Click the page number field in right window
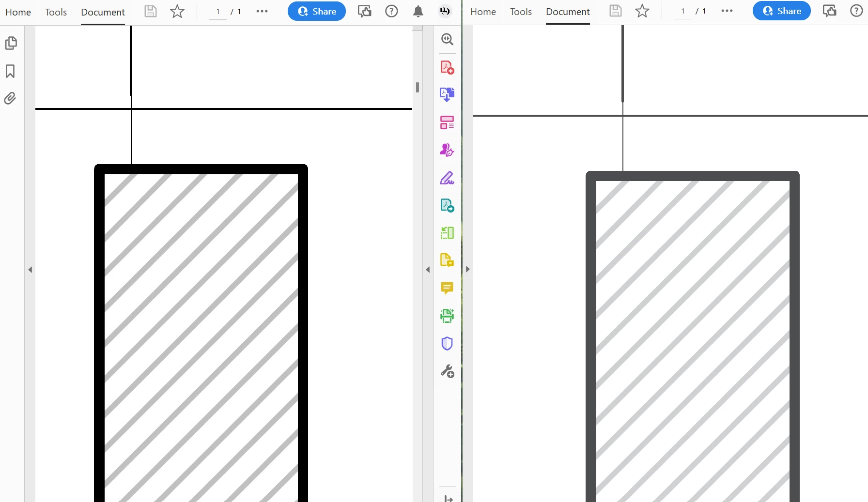The width and height of the screenshot is (868, 502). click(683, 11)
